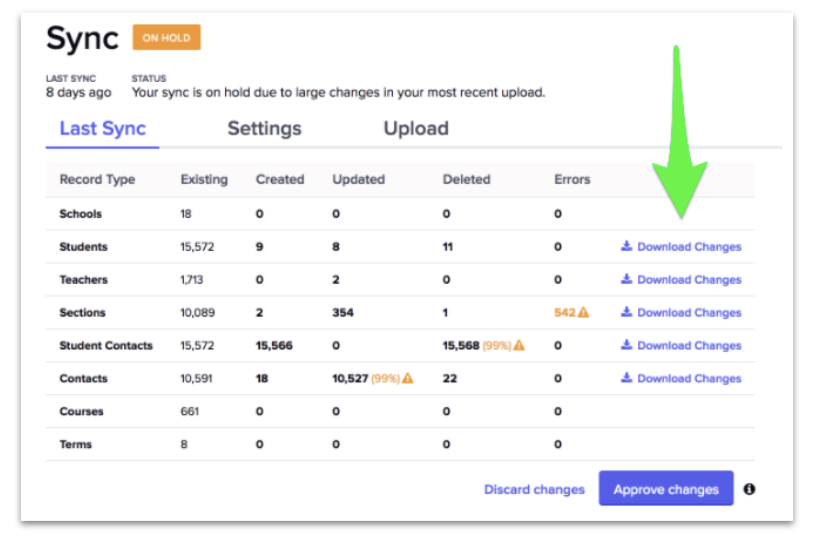Click the Approve changes button
816x546 pixels.
point(666,488)
